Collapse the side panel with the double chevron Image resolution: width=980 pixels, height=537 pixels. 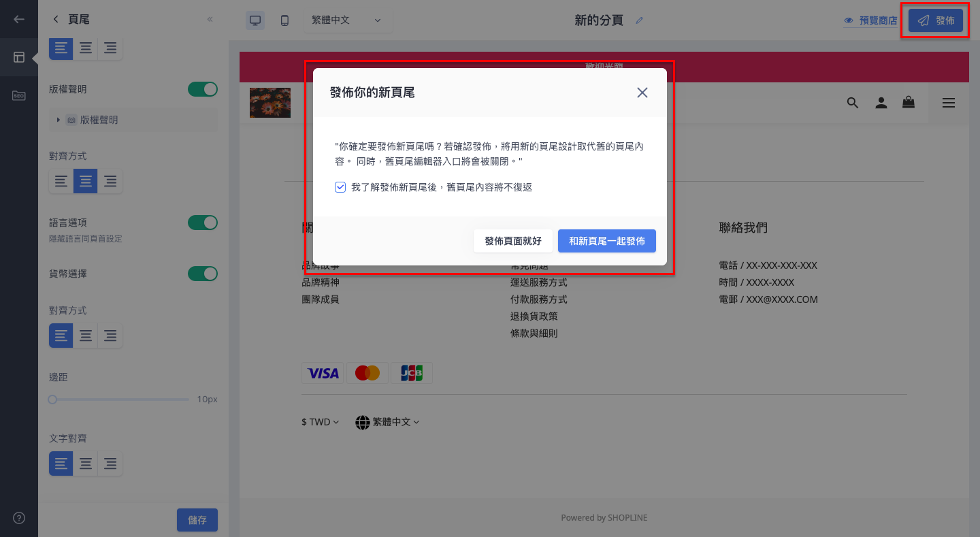(x=210, y=19)
